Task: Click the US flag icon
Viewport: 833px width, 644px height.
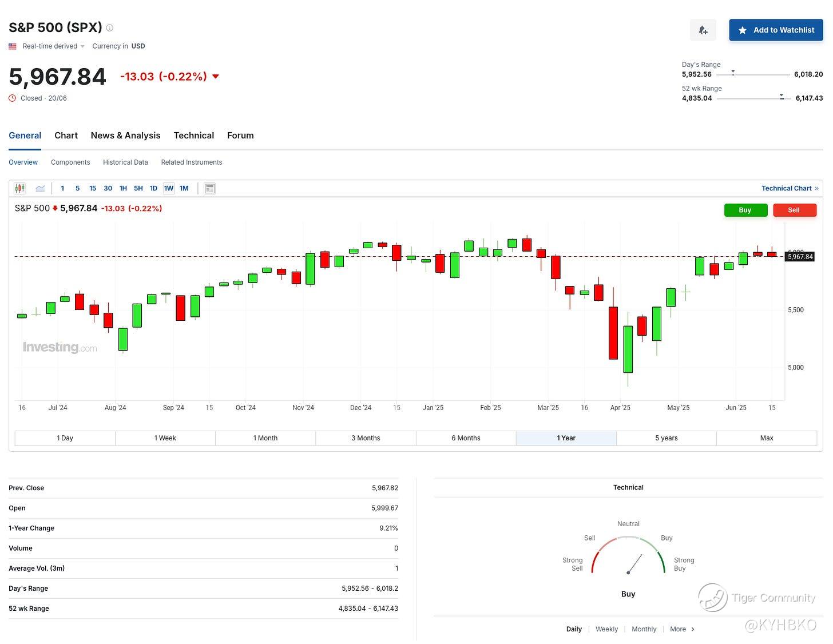Action: click(13, 46)
